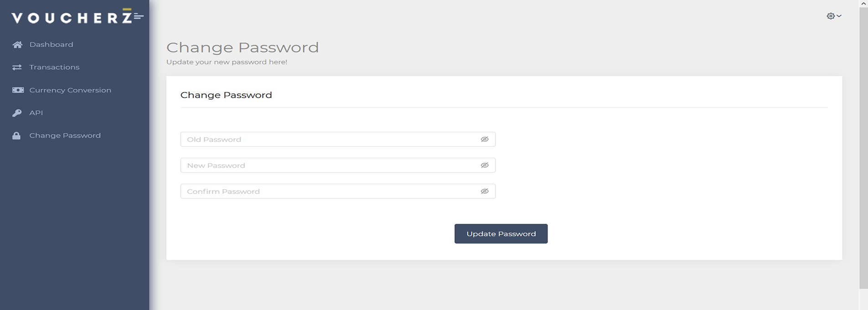Focus the Old Password field

click(x=328, y=139)
